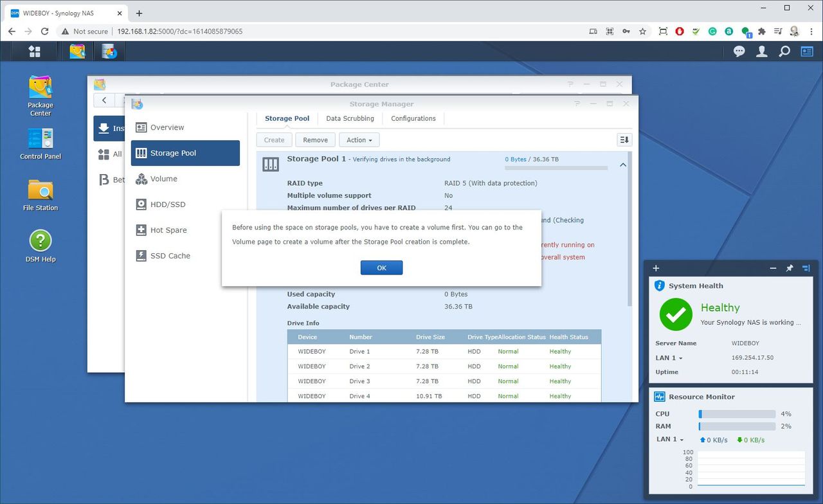Switch to Storage Manager in DSM taskbar

pos(110,51)
